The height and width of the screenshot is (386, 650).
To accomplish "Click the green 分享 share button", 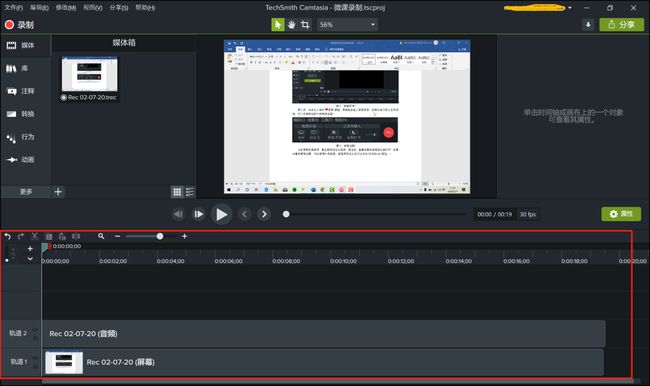I will tap(621, 25).
